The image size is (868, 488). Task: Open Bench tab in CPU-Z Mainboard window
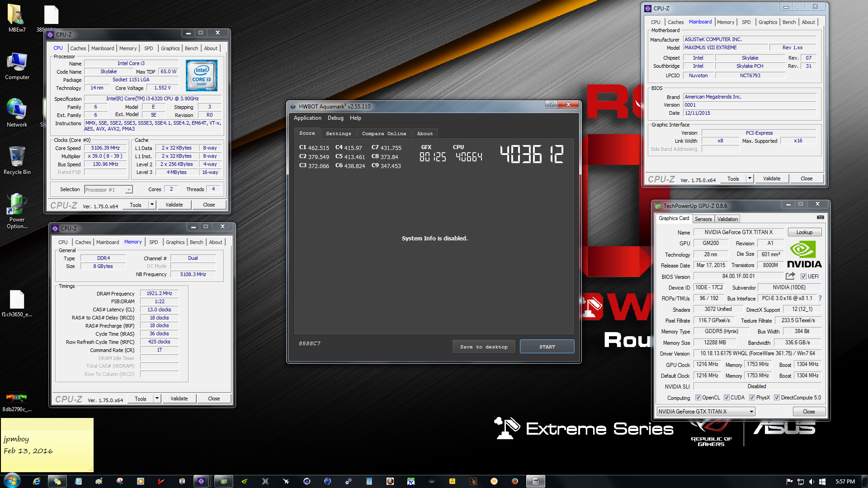tap(789, 22)
